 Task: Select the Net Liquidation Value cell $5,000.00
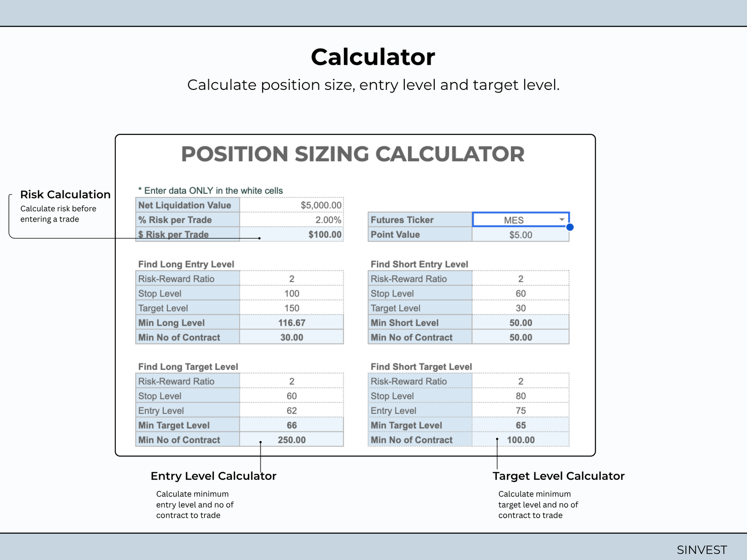click(x=292, y=205)
